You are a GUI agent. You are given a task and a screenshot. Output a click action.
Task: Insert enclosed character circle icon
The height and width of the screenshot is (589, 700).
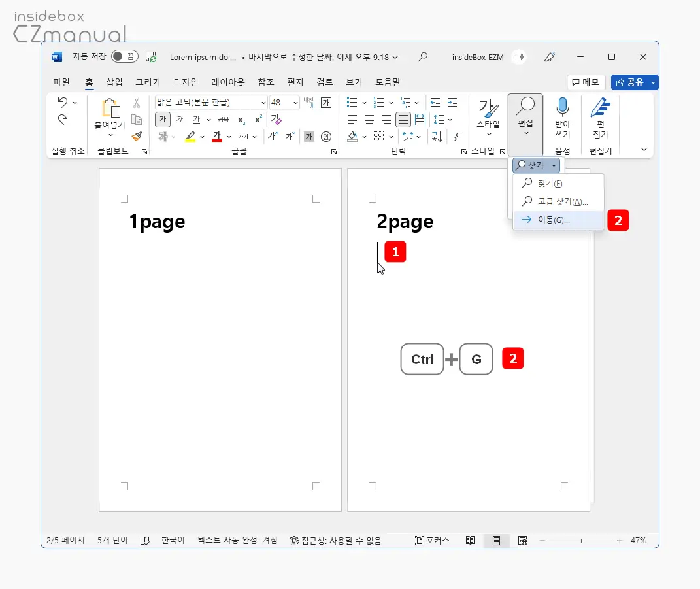pyautogui.click(x=326, y=137)
